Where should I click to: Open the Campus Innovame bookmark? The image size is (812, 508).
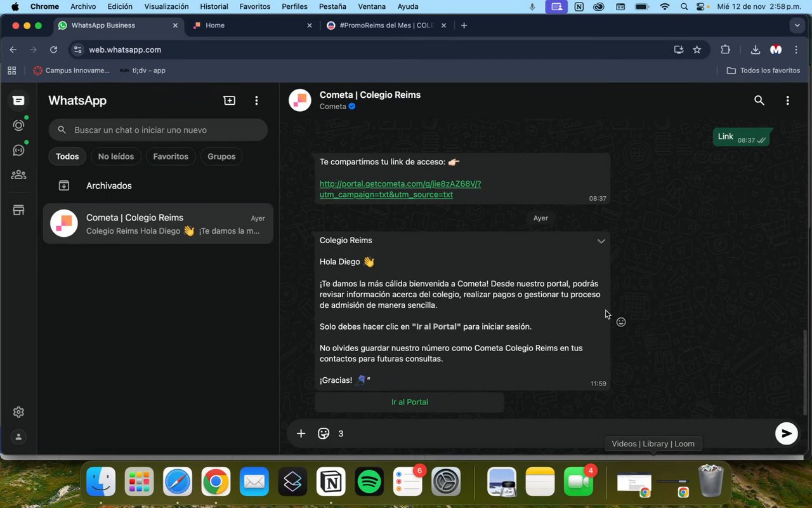click(72, 70)
